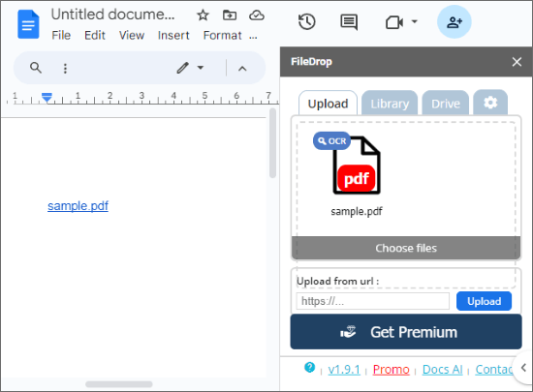The image size is (533, 392).
Task: Open the Contact link
Action: [x=494, y=370]
